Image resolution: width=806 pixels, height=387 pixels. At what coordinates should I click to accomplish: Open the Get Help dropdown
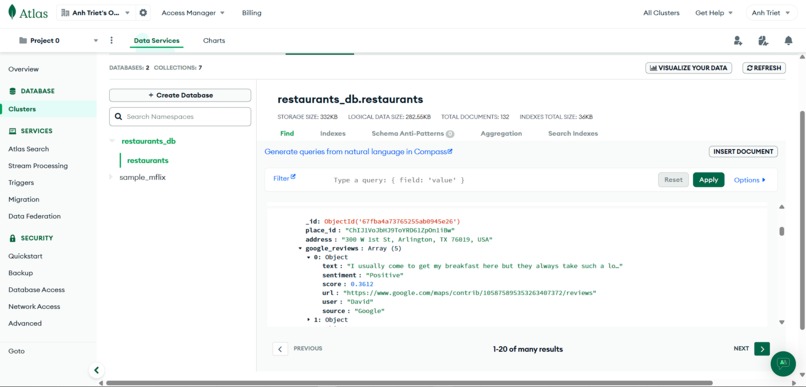[713, 13]
